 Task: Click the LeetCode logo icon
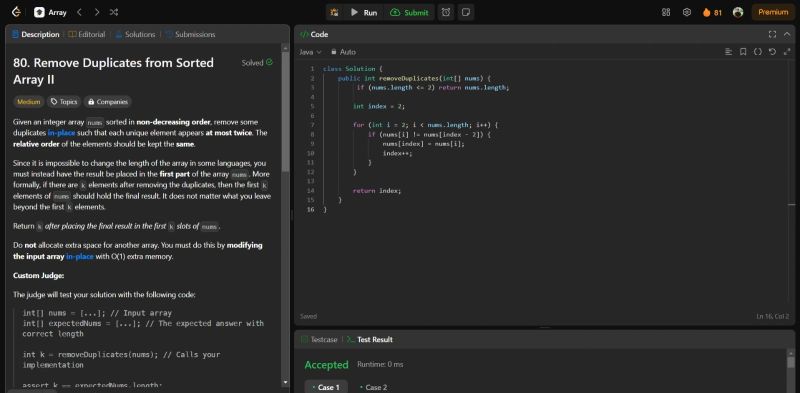point(16,12)
